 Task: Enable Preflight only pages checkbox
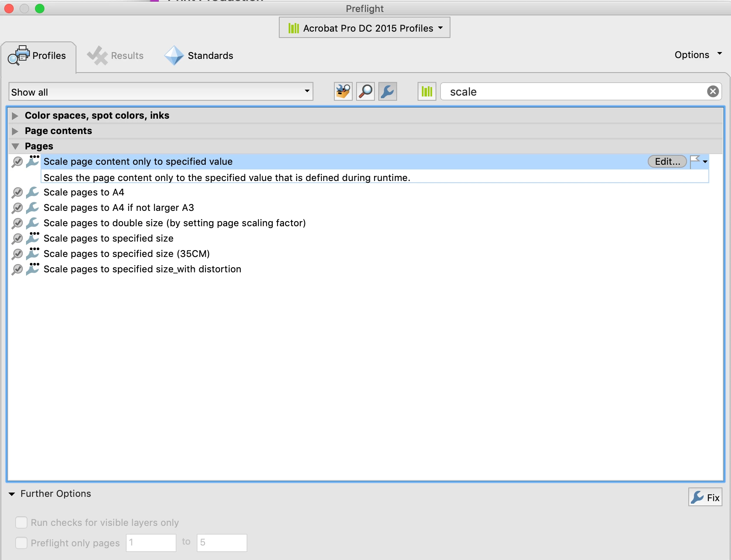21,543
